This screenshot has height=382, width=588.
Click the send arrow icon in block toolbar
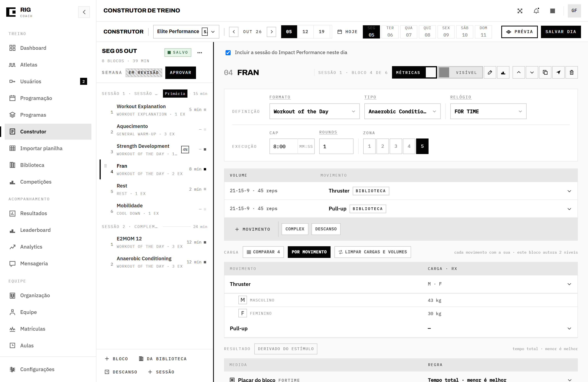[558, 72]
